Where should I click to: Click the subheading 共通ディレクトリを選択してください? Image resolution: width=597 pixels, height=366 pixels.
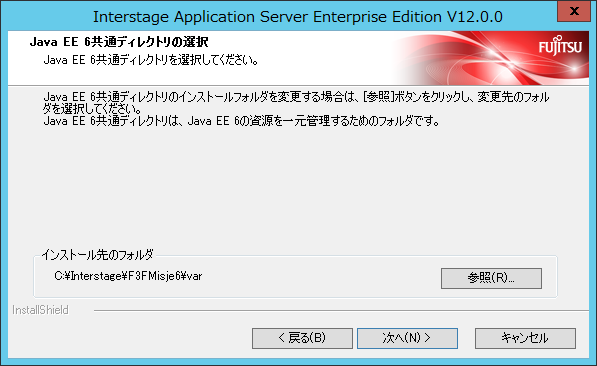point(151,60)
